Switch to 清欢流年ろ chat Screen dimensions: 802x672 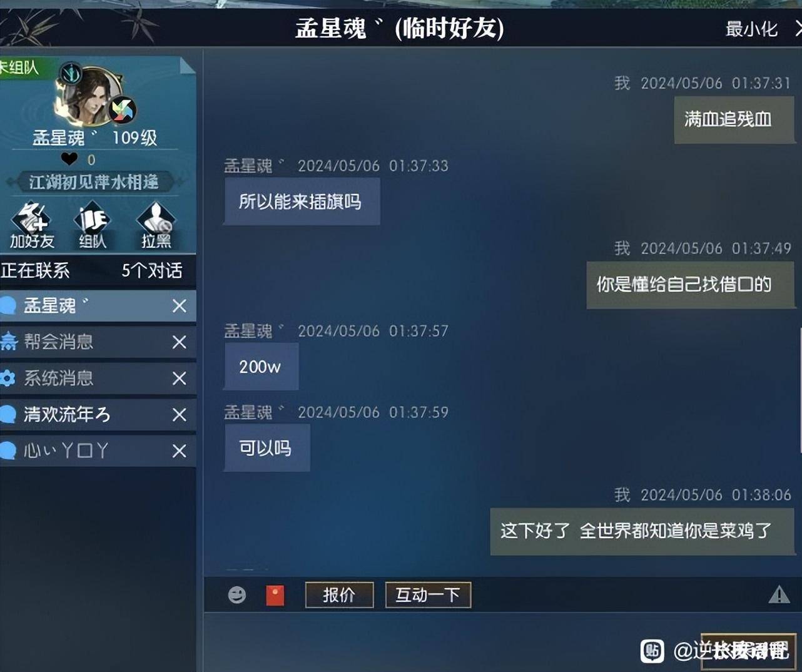pos(98,414)
